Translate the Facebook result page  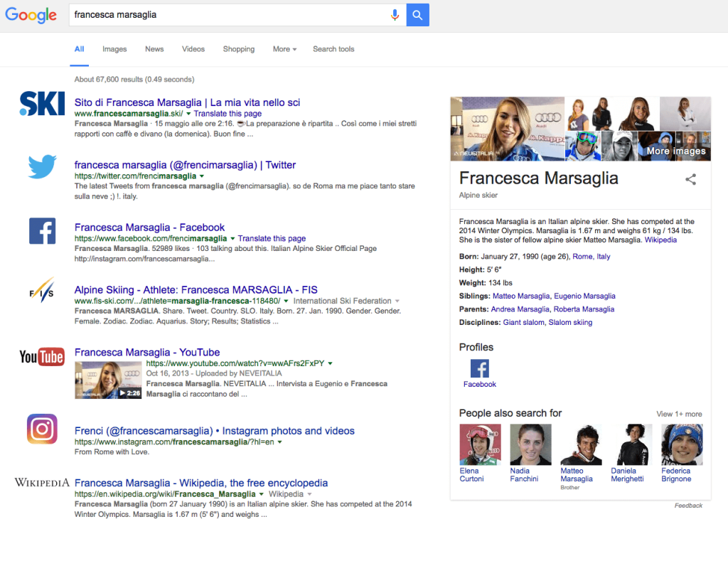(272, 239)
